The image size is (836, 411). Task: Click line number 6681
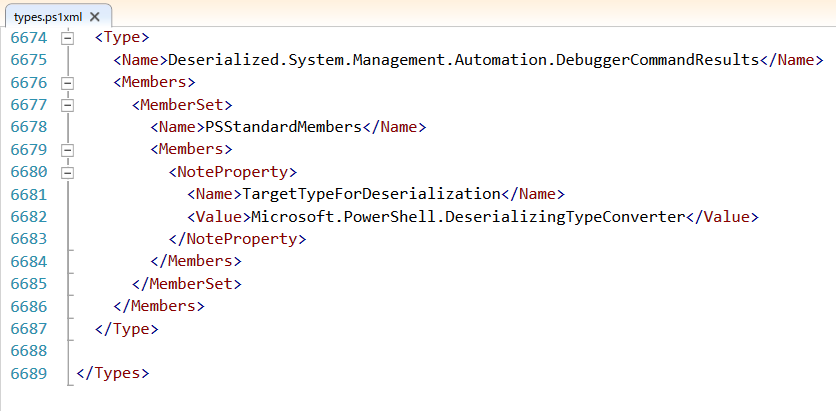coord(28,195)
